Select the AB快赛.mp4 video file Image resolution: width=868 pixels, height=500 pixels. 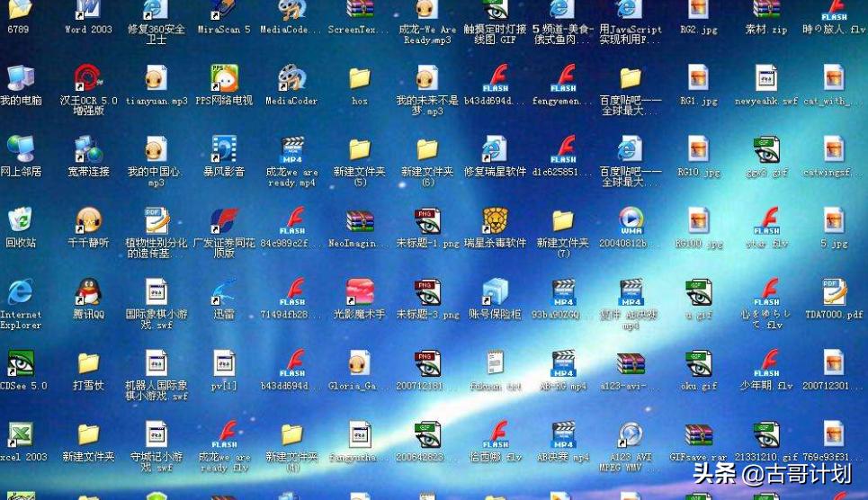(x=563, y=434)
